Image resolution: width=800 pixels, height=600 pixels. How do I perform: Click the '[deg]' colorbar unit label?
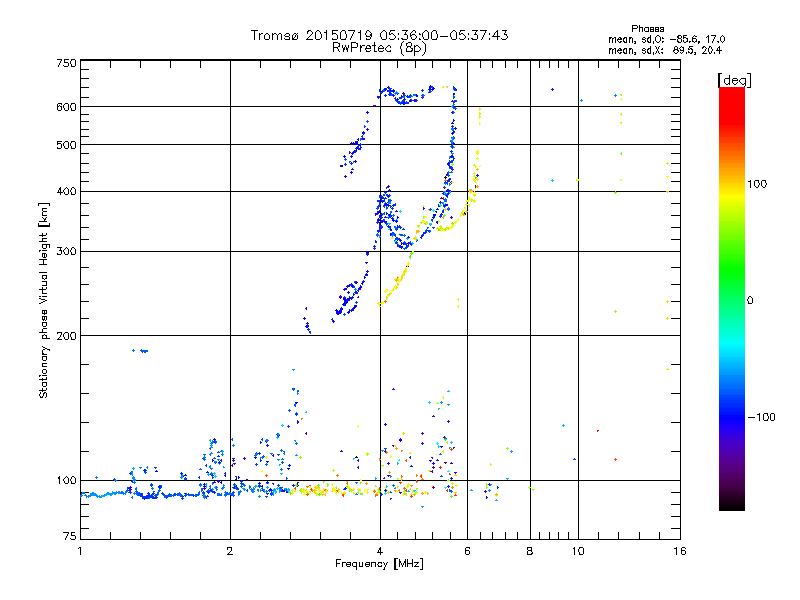734,80
